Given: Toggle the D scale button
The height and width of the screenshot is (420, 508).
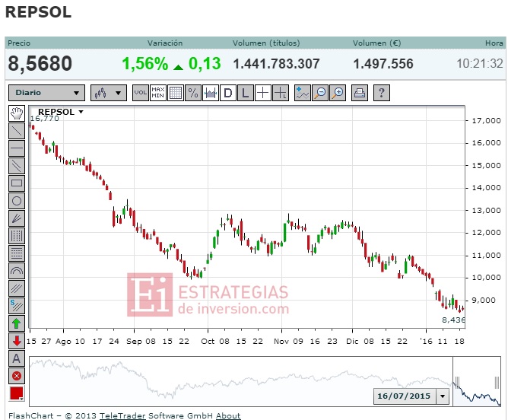Looking at the screenshot, I should click(227, 93).
